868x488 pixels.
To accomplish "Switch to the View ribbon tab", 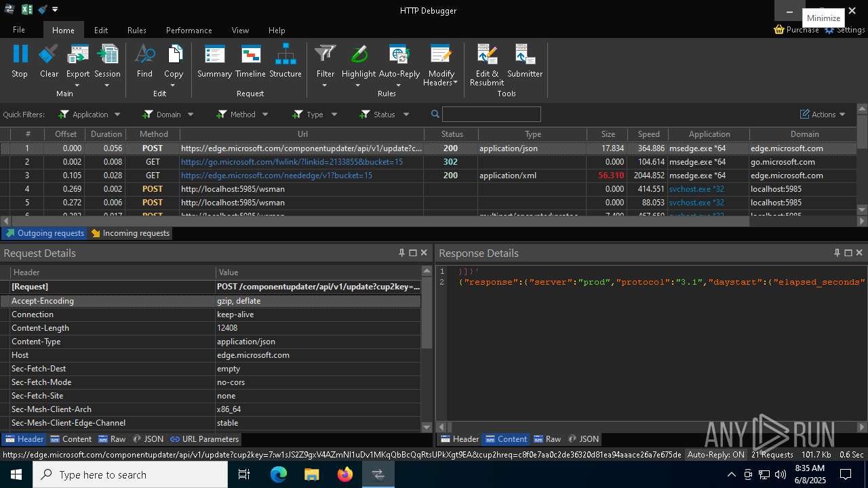I will click(x=240, y=30).
